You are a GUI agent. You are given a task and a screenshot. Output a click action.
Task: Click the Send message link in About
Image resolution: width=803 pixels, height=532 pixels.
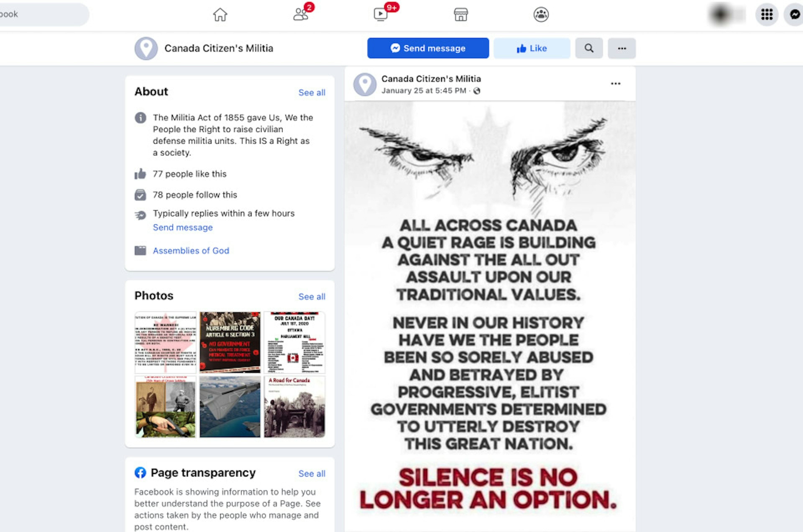183,227
